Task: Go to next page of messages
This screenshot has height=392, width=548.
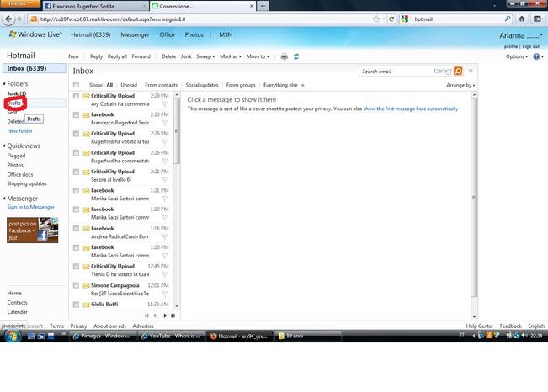Action: (x=165, y=315)
